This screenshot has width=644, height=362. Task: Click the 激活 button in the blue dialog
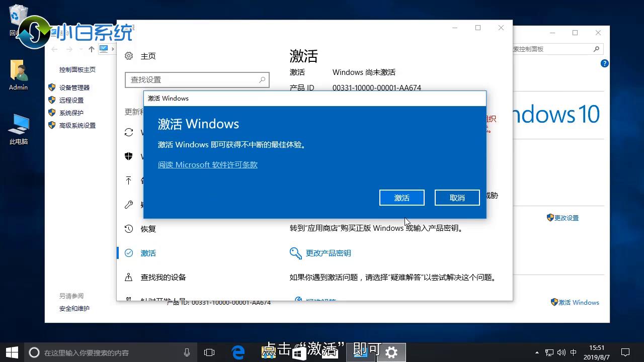401,198
